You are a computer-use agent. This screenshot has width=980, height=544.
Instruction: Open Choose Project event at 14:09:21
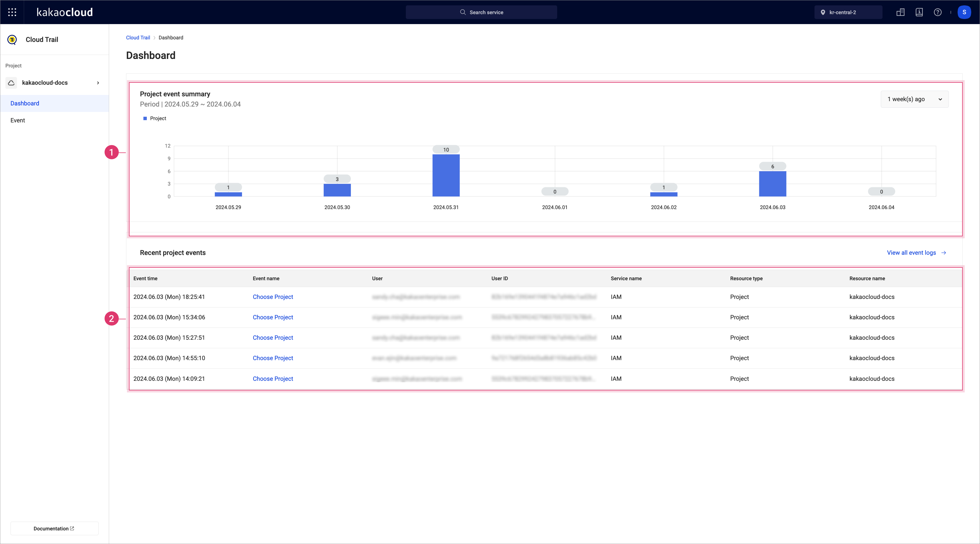tap(273, 379)
